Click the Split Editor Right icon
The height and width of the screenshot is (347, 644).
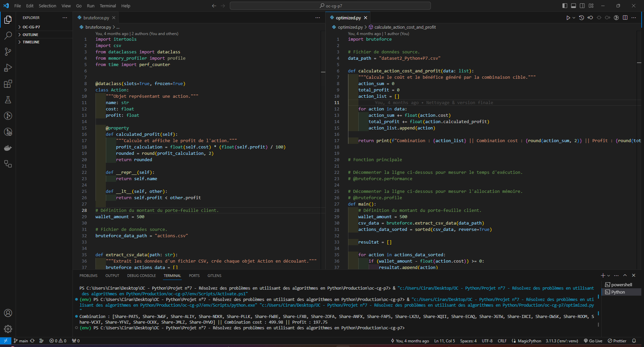pyautogui.click(x=625, y=18)
